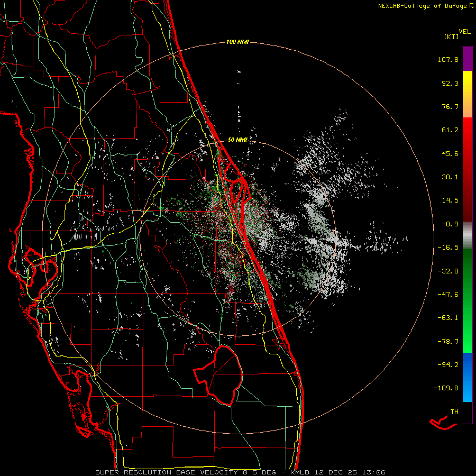This screenshot has width=476, height=476.
Task: Click the Lake Okeechobee outline on map
Action: coord(218,375)
